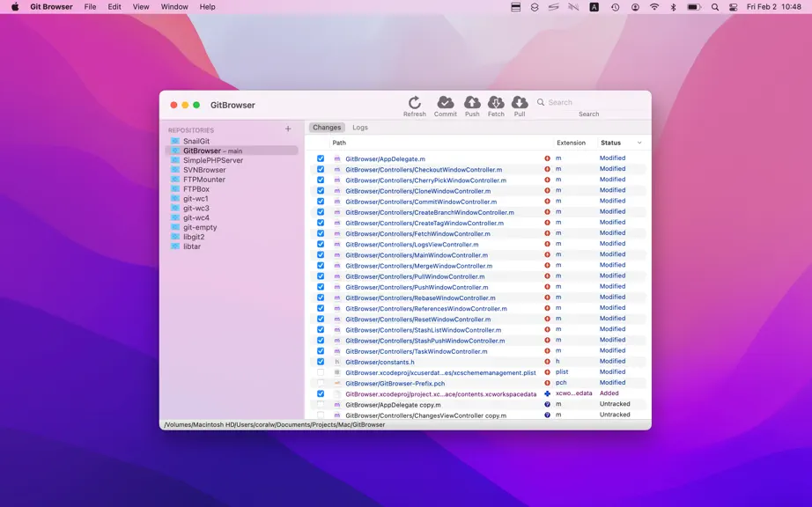
Task: Click the Wi-Fi menu bar icon
Action: (654, 7)
